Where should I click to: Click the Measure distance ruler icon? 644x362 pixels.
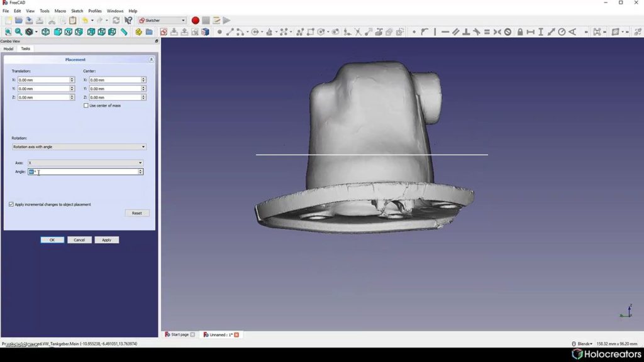(x=124, y=32)
